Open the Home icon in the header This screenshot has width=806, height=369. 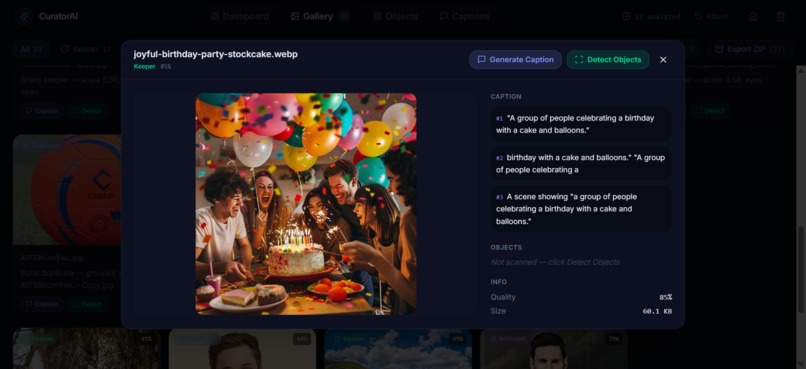(753, 16)
